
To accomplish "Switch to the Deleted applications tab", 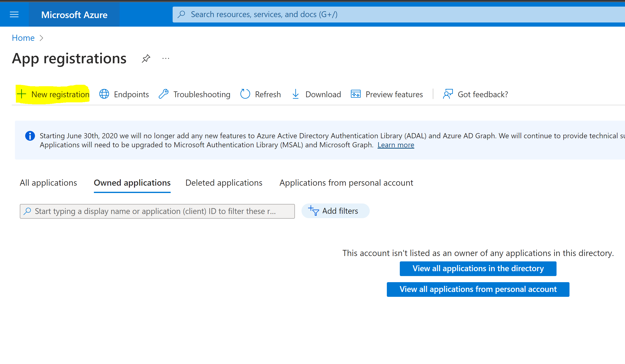I will (224, 183).
